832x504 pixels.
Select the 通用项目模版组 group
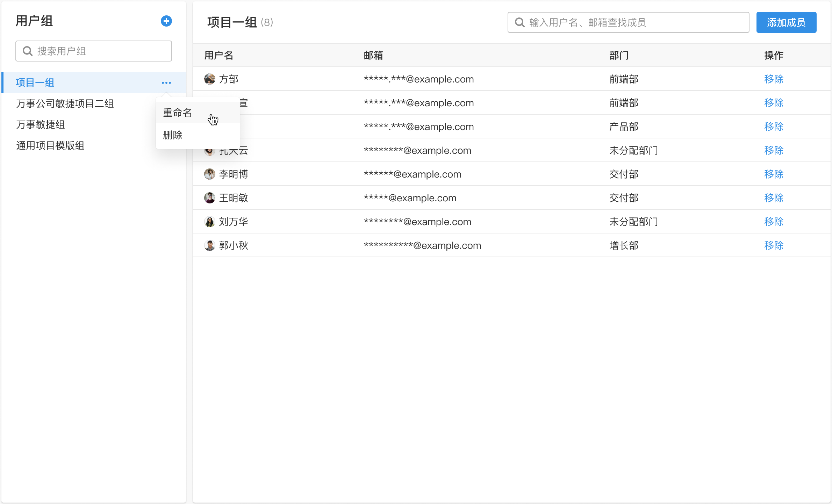tap(50, 145)
